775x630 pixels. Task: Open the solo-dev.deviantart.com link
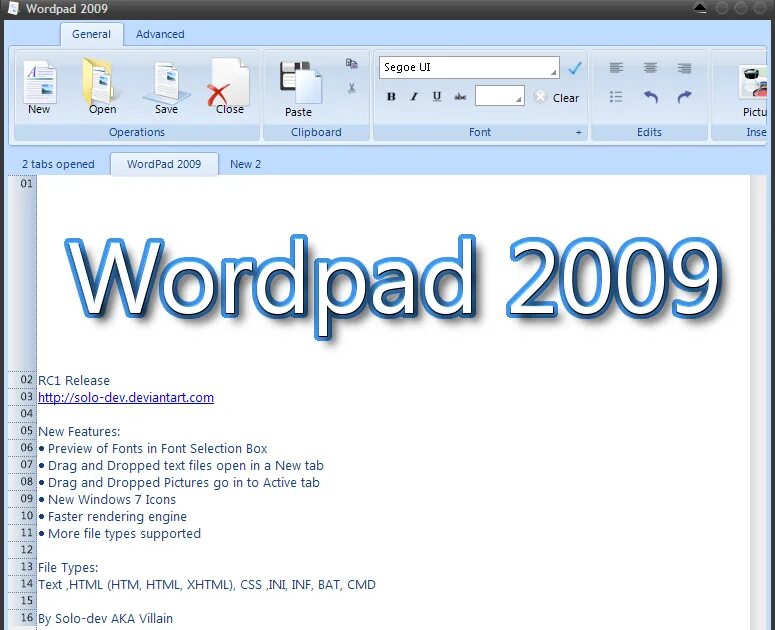pyautogui.click(x=126, y=398)
